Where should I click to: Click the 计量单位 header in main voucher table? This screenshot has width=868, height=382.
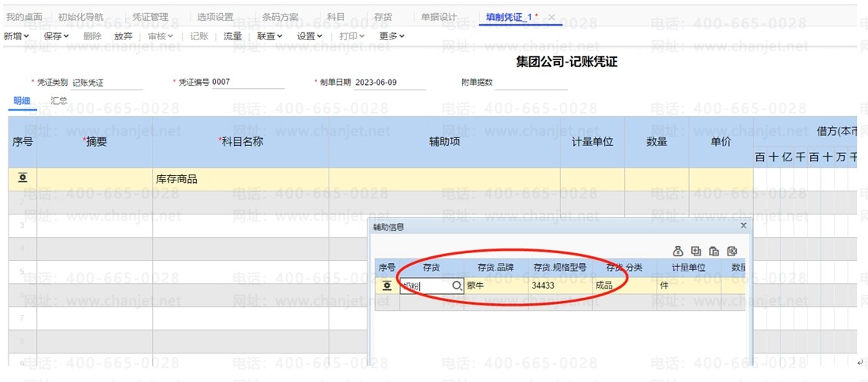tap(593, 142)
